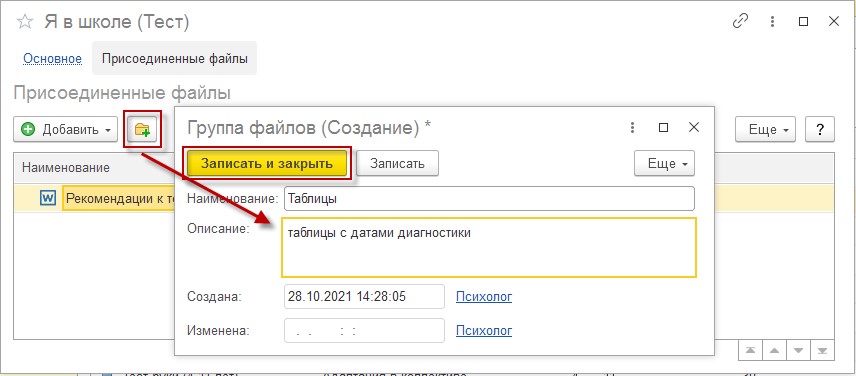Move selected item up one row
The height and width of the screenshot is (376, 856).
774,350
